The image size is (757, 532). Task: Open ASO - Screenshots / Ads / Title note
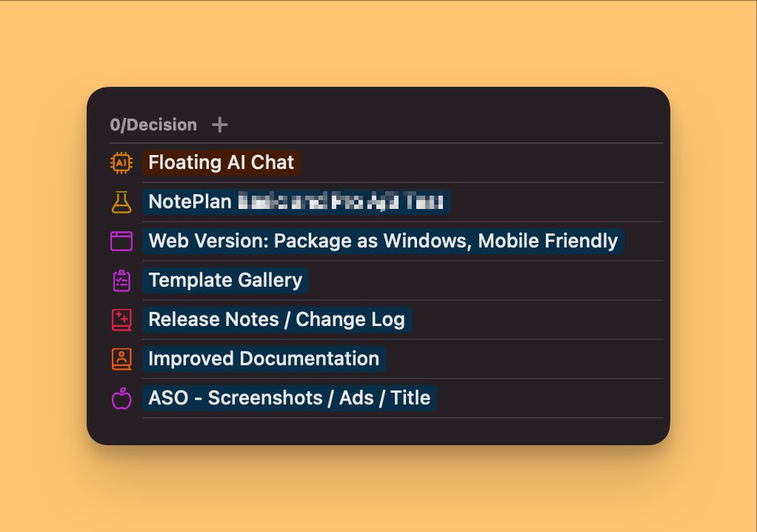289,398
